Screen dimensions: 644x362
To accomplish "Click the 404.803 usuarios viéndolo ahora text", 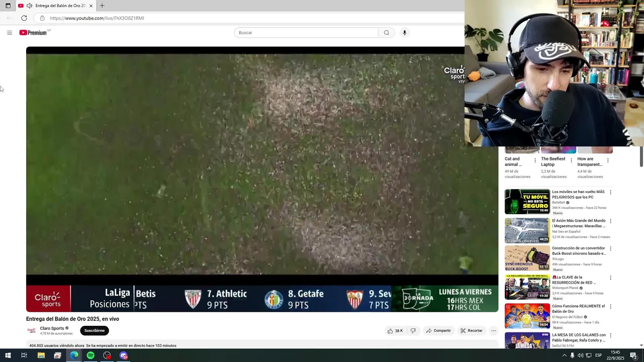I will (x=57, y=346).
